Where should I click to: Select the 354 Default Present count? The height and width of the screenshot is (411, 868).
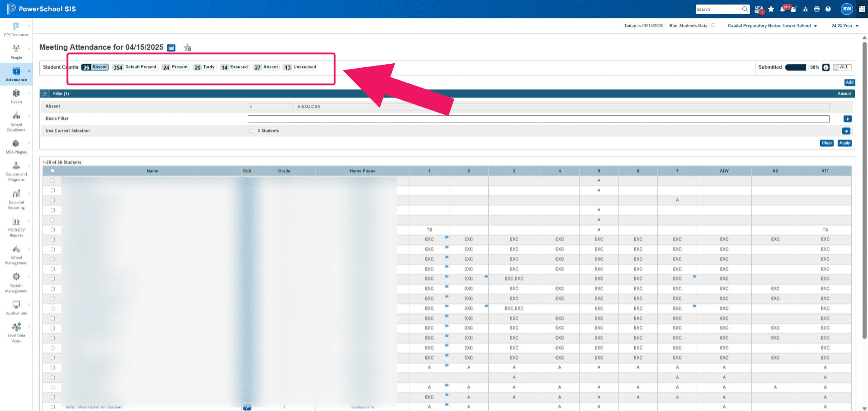[135, 67]
